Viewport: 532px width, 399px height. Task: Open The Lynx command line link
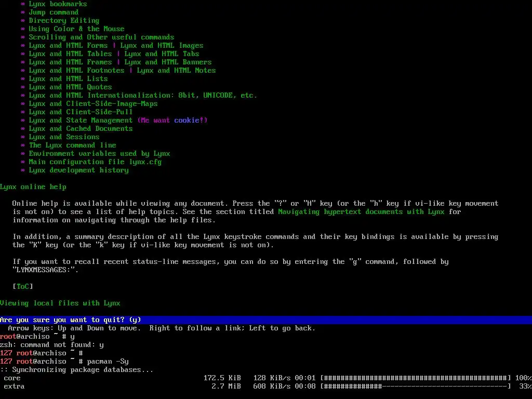(x=72, y=145)
